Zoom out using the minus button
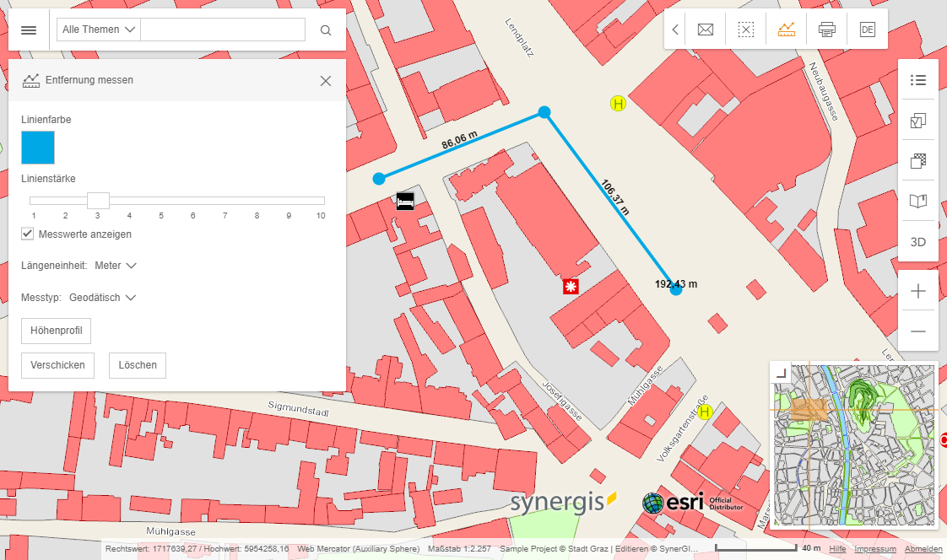 point(917,331)
